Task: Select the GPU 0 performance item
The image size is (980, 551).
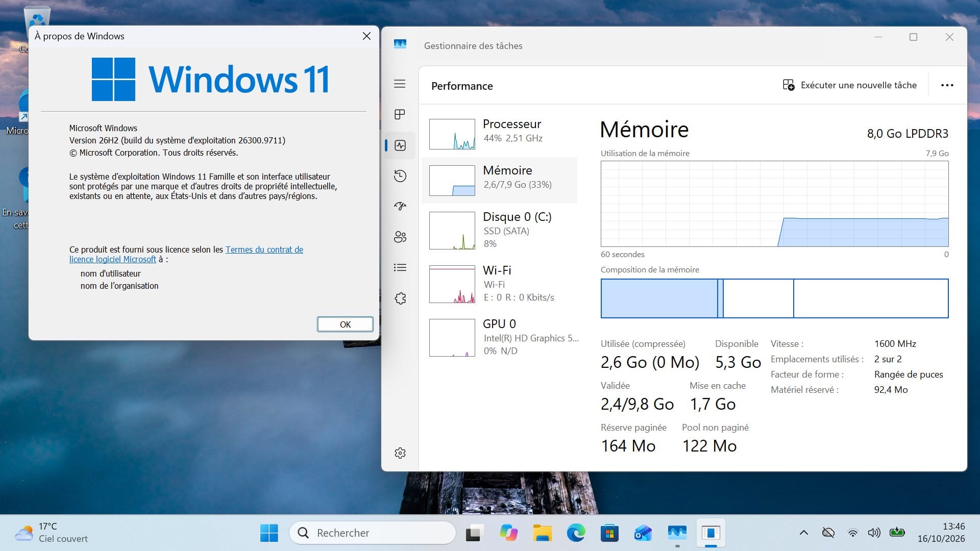Action: coord(500,337)
